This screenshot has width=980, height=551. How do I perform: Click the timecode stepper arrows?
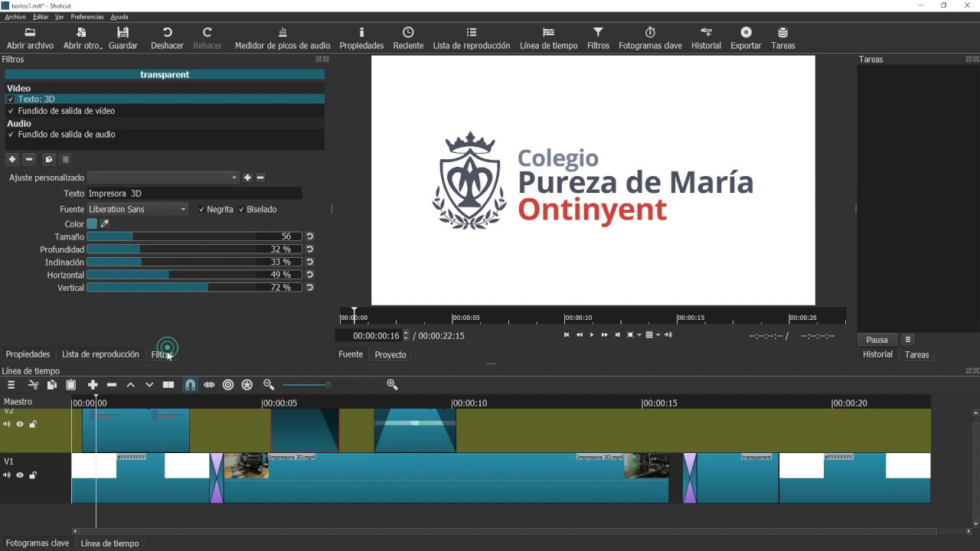406,335
